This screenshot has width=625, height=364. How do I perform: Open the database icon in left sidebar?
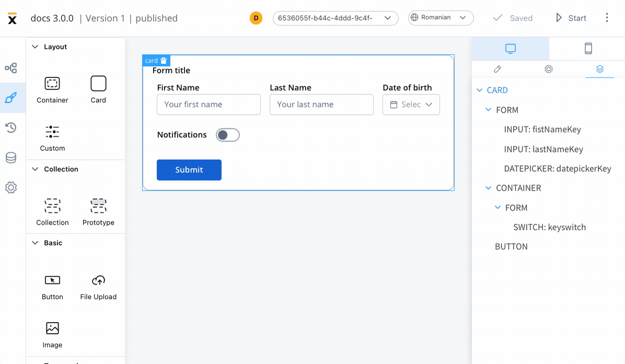point(11,158)
